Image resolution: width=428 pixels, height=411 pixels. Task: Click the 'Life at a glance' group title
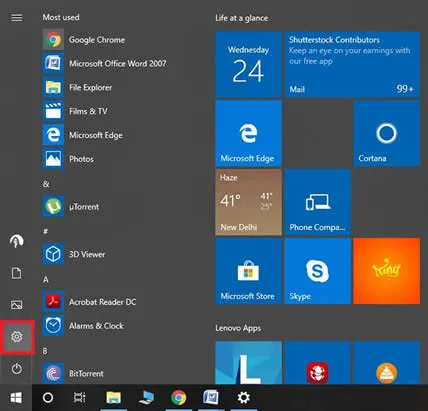point(242,18)
